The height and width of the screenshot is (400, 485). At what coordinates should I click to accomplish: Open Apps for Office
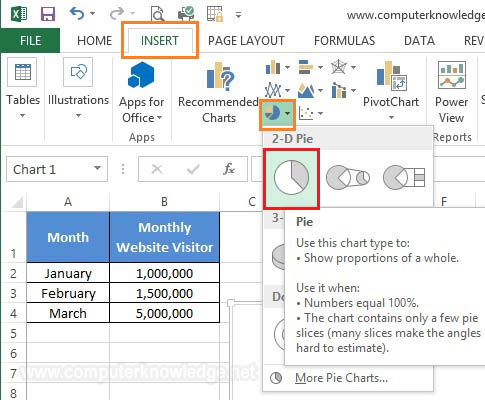tap(141, 93)
